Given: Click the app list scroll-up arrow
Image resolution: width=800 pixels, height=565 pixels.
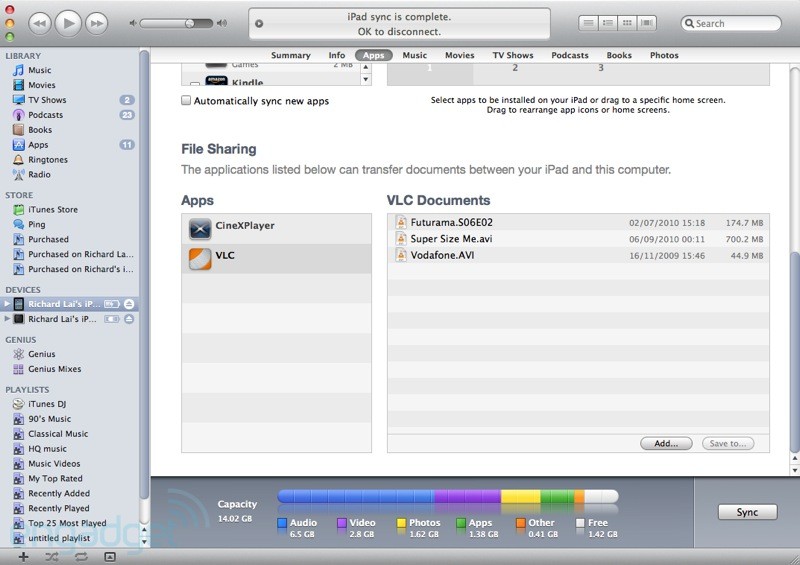Looking at the screenshot, I should tap(366, 67).
